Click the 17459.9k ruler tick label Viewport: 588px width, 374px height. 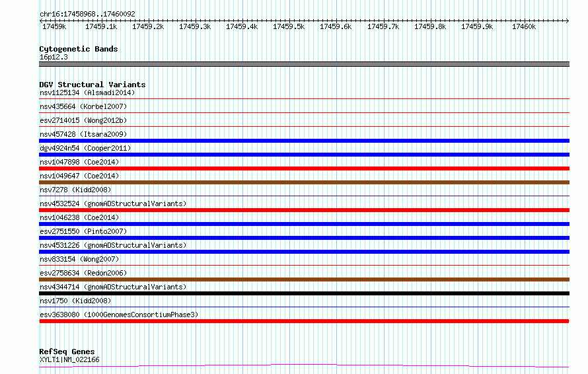[x=477, y=26]
